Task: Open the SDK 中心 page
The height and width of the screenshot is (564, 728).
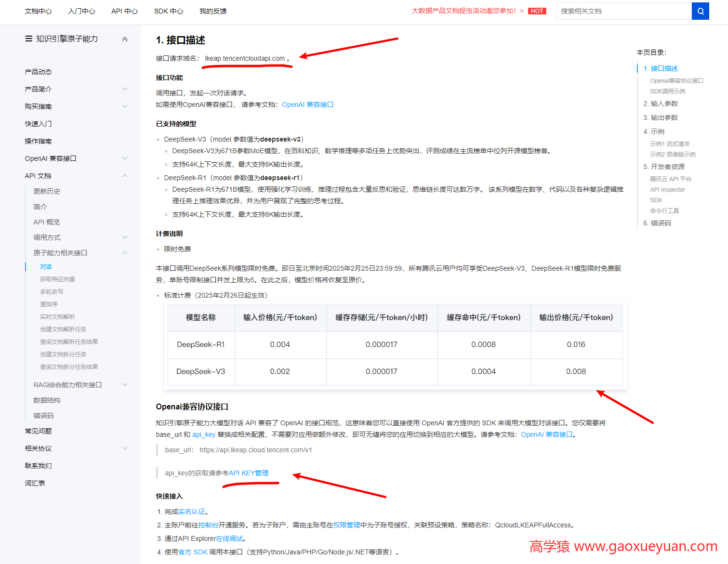Action: point(168,11)
